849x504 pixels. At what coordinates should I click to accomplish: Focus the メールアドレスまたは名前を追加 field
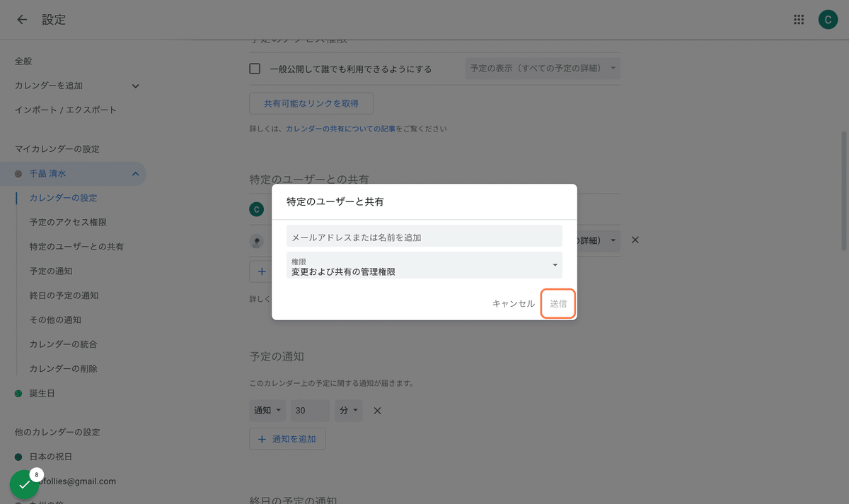424,236
